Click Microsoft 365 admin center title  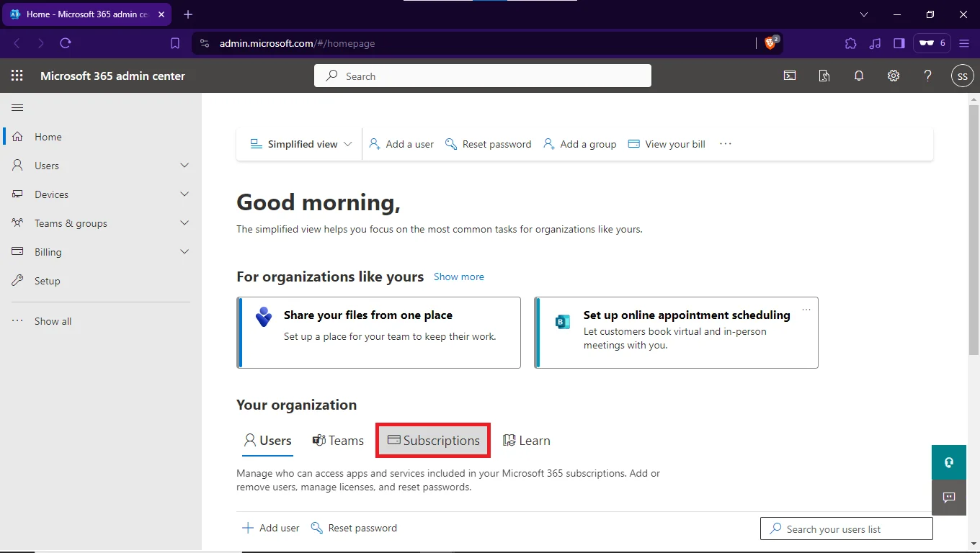(x=112, y=76)
